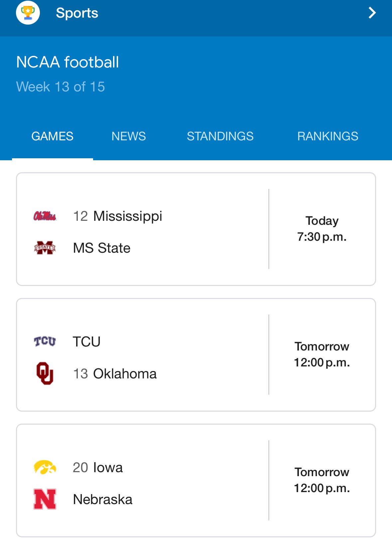This screenshot has height=538, width=392.
Task: Select the Oklahoma Sooners logo
Action: point(45,373)
